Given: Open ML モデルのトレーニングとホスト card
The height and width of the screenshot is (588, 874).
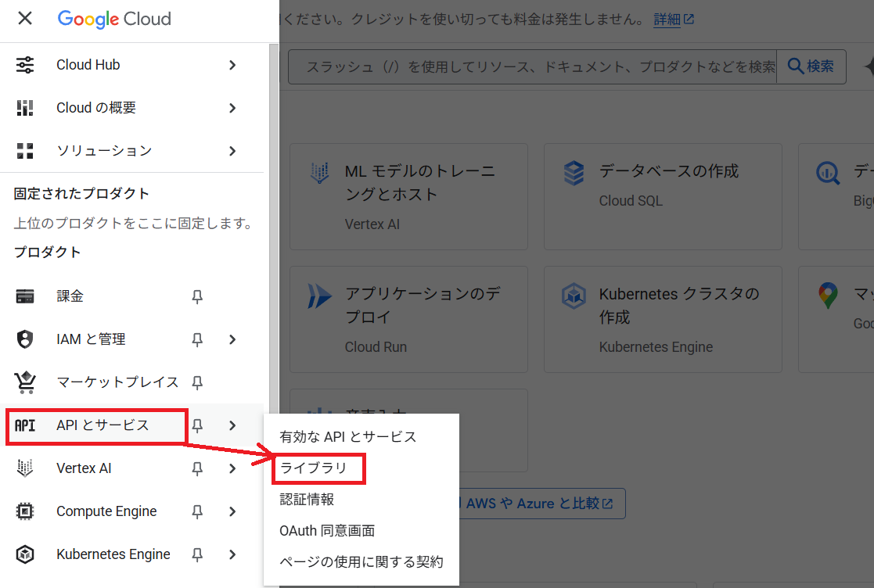Looking at the screenshot, I should [408, 196].
